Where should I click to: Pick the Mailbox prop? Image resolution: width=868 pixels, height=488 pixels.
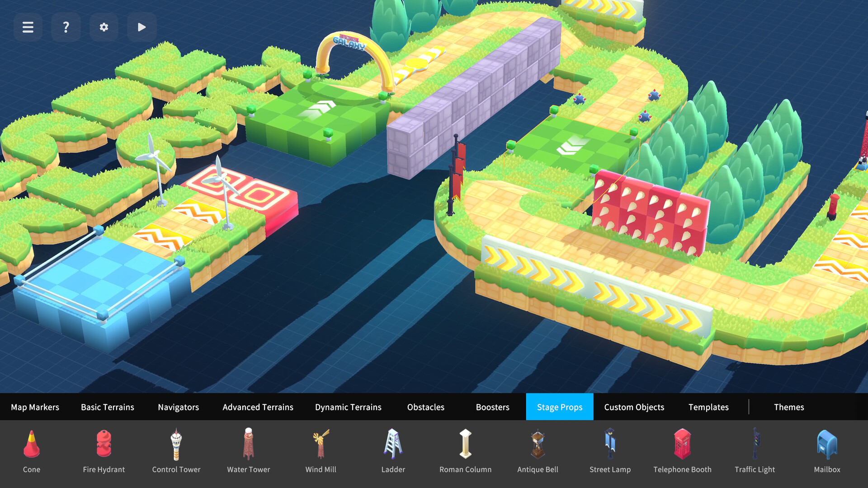coord(827,450)
